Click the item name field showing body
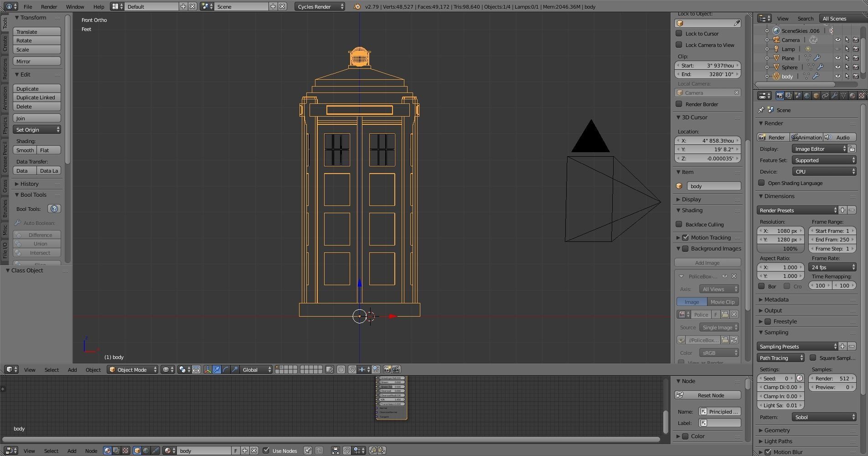Screen dimensions: 868x456 point(714,186)
